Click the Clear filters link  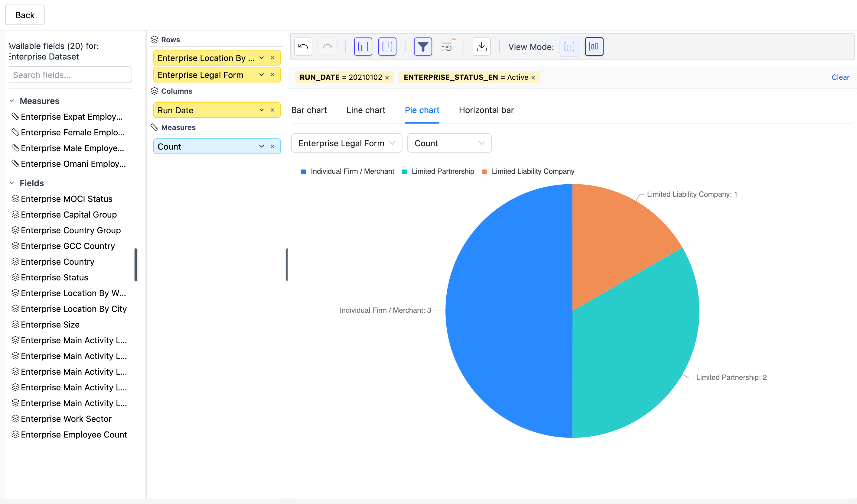pos(840,77)
